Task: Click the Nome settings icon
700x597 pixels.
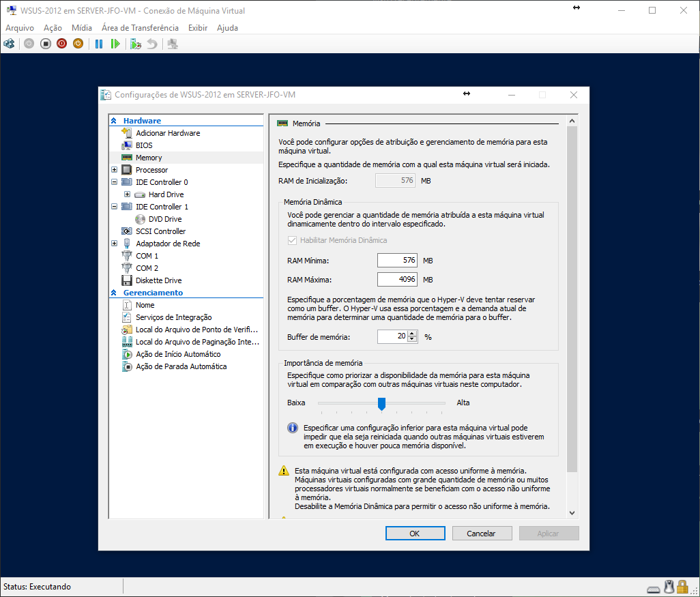Action: (127, 305)
